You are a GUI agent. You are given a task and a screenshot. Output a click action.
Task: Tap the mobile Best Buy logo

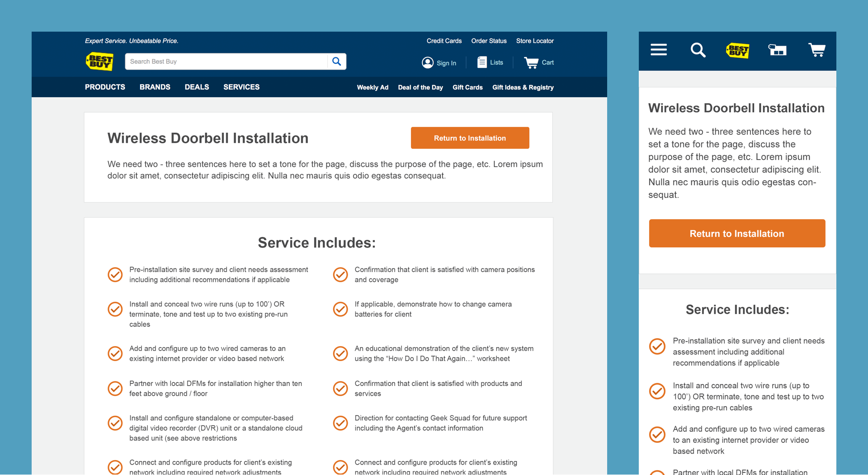(737, 50)
